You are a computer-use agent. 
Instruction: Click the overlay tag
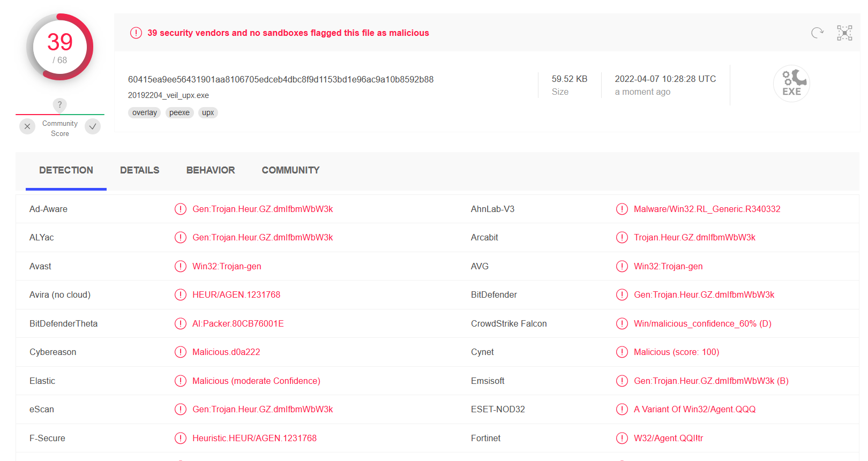click(x=145, y=112)
